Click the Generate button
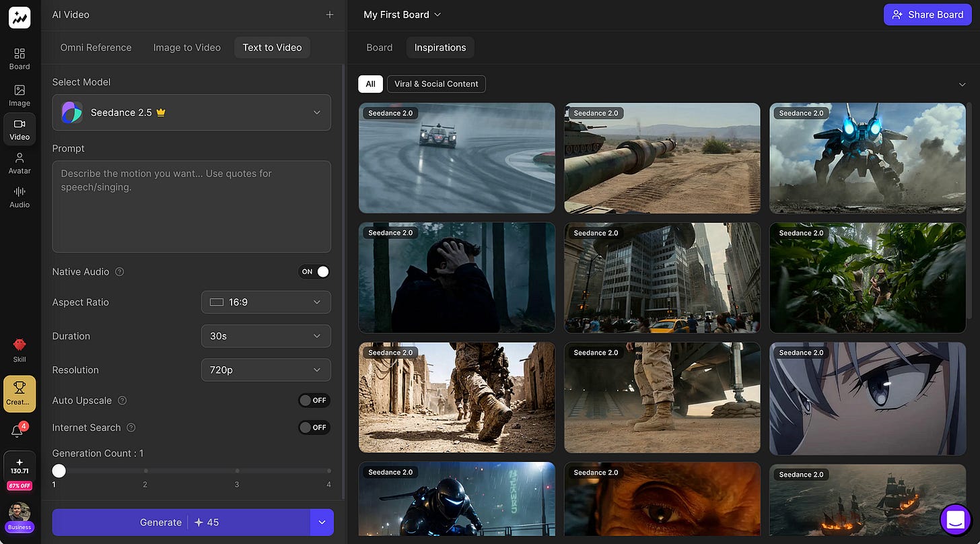980x544 pixels. tap(180, 522)
